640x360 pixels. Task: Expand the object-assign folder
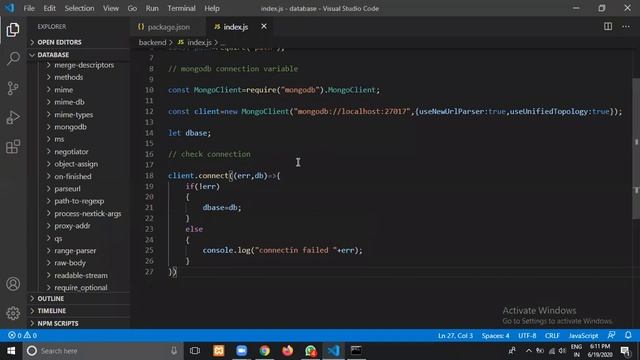76,164
